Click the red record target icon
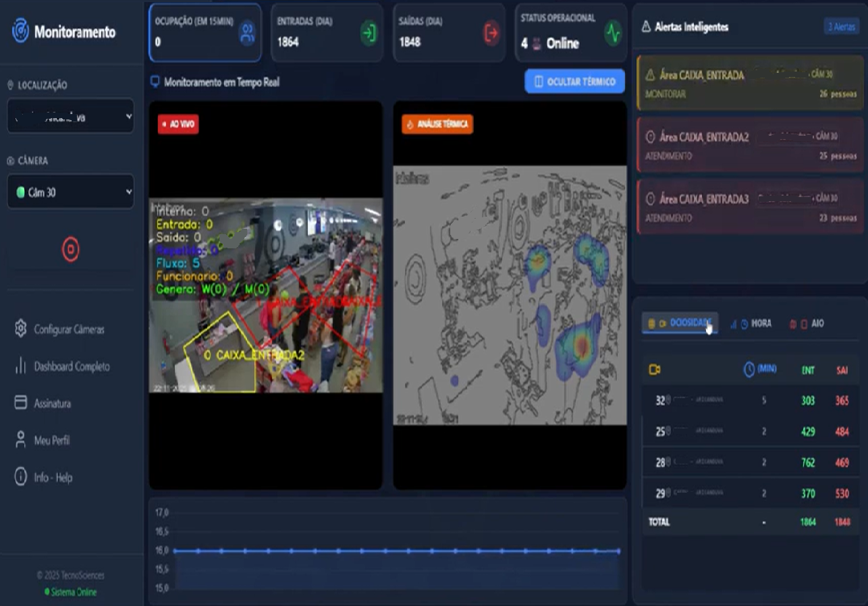868x606 pixels. (x=71, y=250)
